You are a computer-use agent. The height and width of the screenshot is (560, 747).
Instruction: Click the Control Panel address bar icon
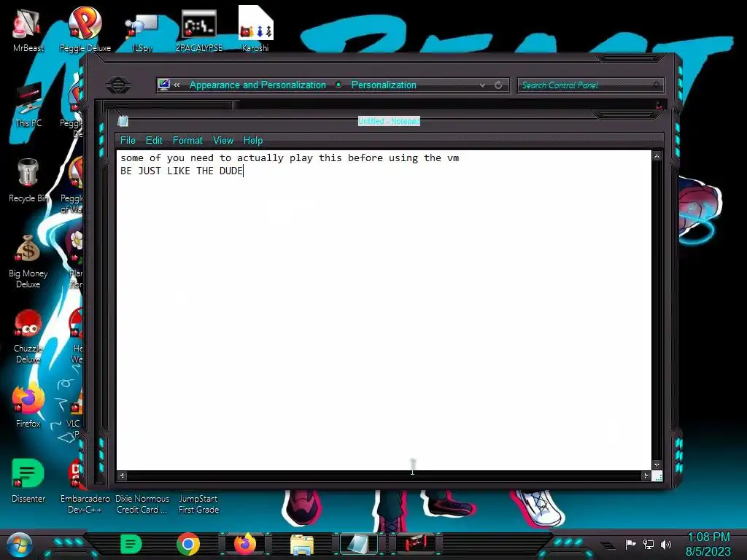coord(164,85)
